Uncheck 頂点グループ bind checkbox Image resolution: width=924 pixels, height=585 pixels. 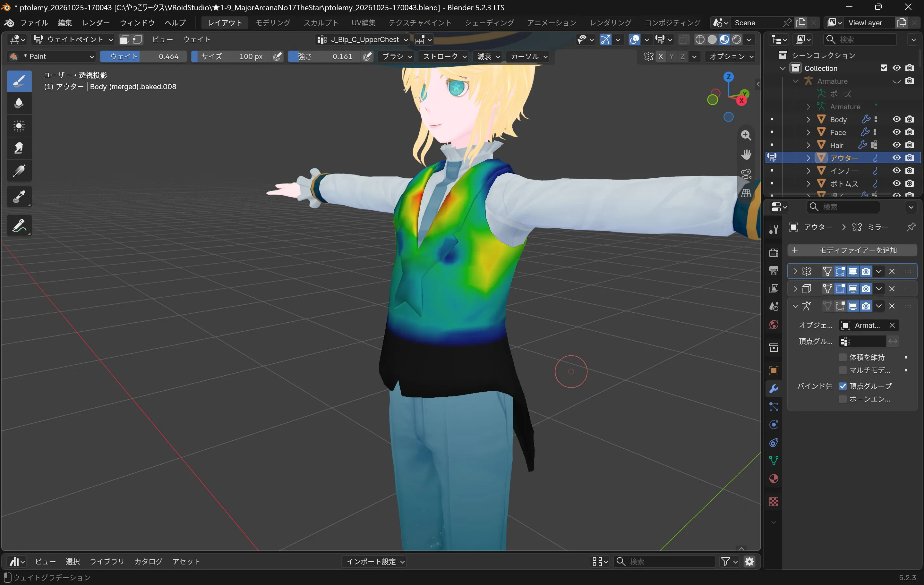tap(843, 386)
